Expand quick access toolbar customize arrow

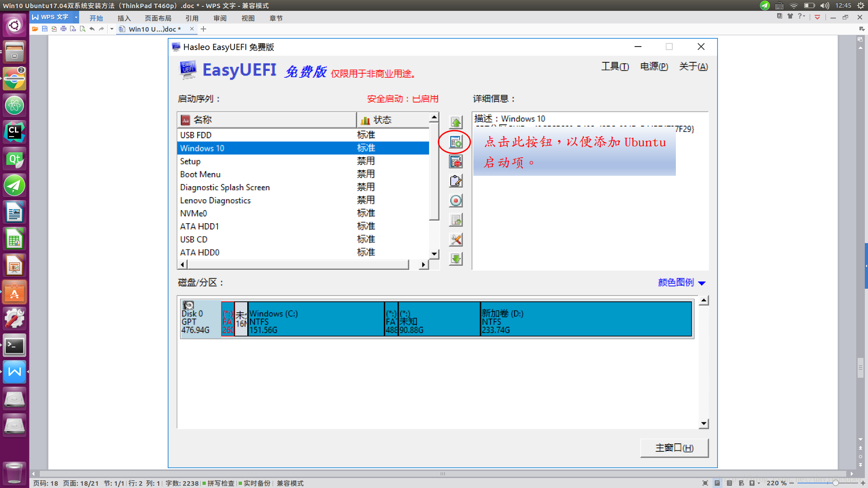pyautogui.click(x=112, y=29)
